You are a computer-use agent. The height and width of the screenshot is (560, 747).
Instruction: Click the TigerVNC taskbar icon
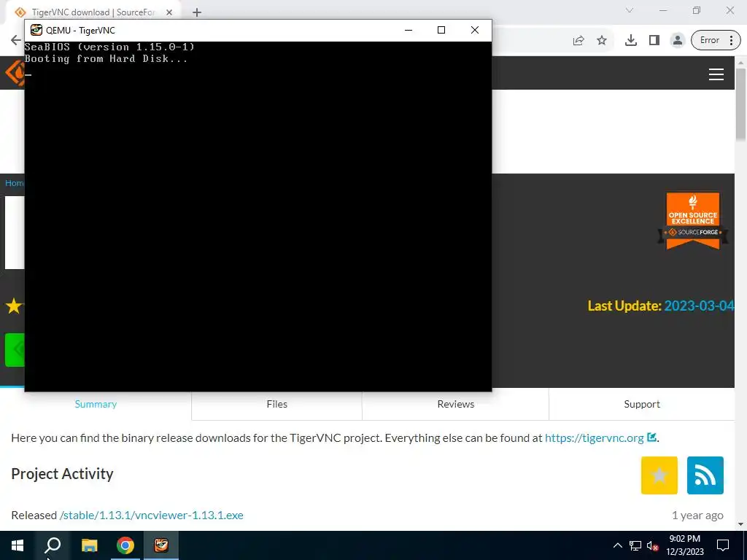point(161,545)
